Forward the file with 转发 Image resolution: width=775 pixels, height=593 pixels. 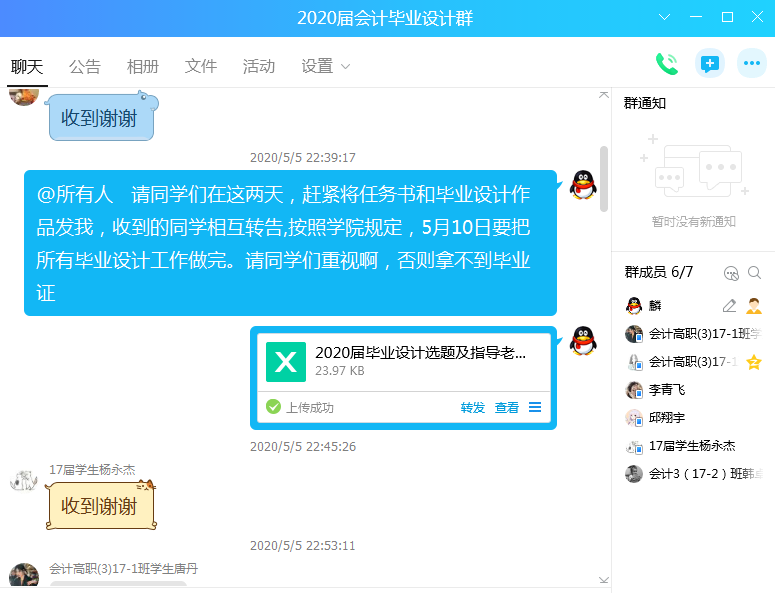tap(473, 408)
